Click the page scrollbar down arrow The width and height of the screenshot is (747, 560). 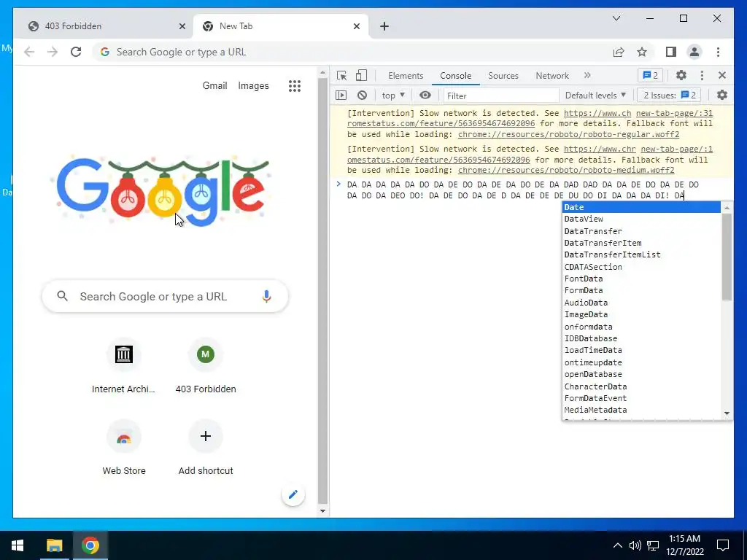pyautogui.click(x=322, y=511)
